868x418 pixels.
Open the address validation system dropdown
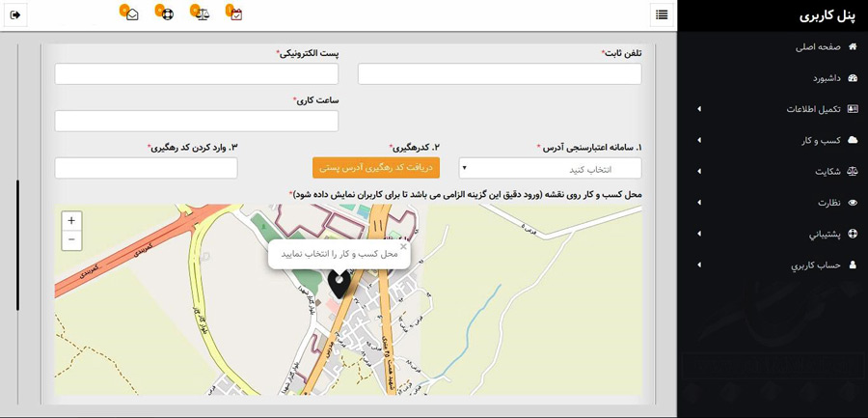pos(550,168)
